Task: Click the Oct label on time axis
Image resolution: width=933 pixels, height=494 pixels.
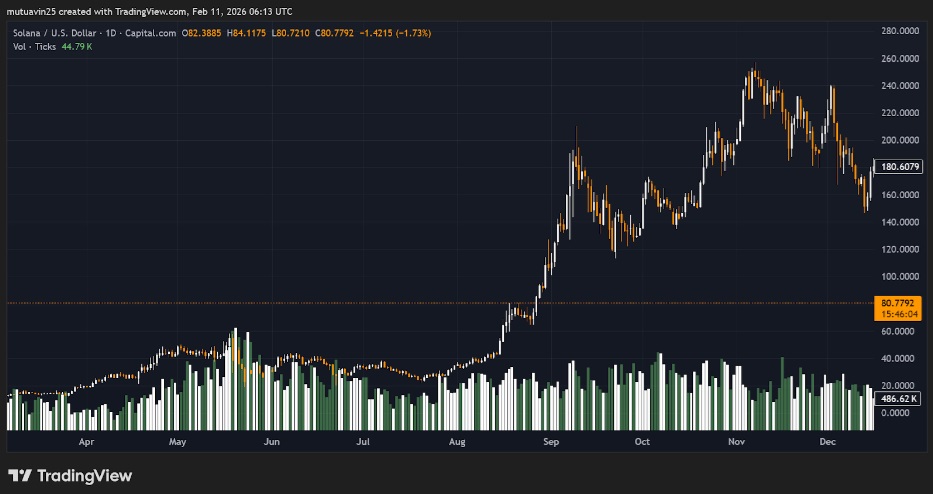Action: [643, 442]
